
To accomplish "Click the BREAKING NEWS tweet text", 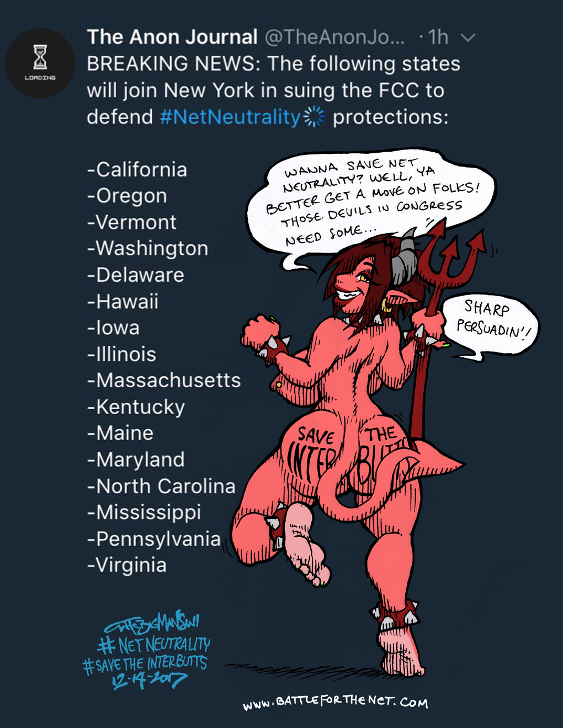I will pos(273,90).
